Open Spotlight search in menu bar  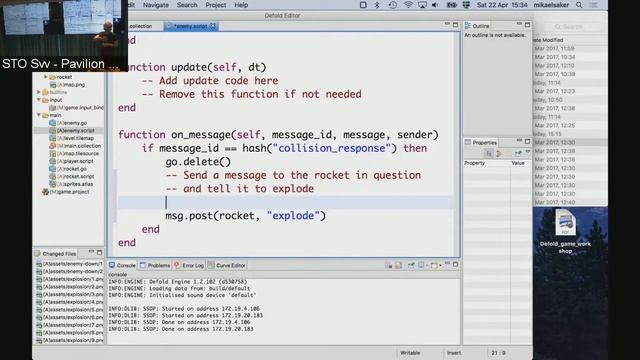pyautogui.click(x=579, y=5)
